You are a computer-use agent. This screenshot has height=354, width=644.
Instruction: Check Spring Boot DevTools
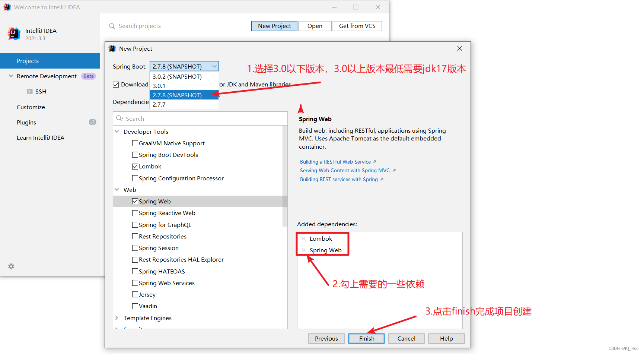click(135, 155)
